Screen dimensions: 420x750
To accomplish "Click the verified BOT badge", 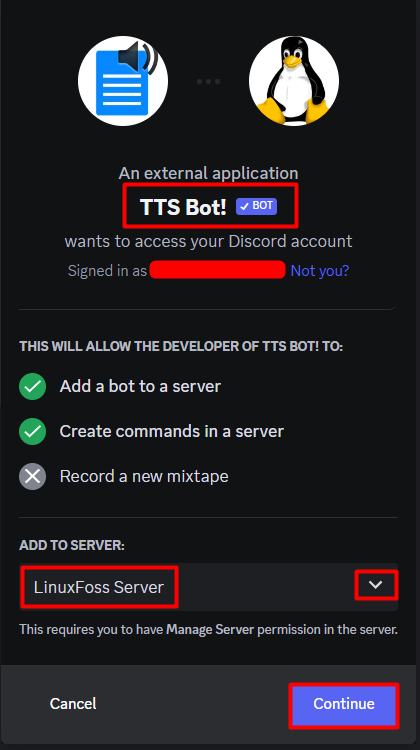I will 256,206.
